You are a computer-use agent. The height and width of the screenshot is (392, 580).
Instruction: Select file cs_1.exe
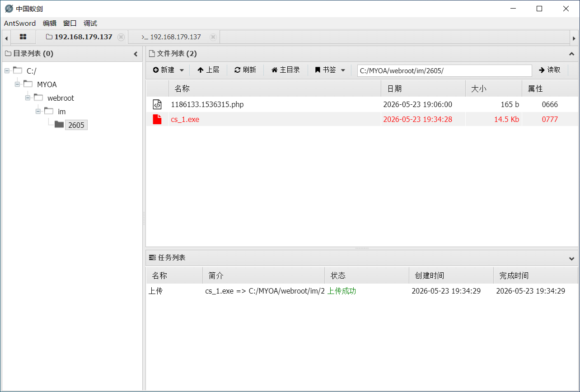pos(185,119)
